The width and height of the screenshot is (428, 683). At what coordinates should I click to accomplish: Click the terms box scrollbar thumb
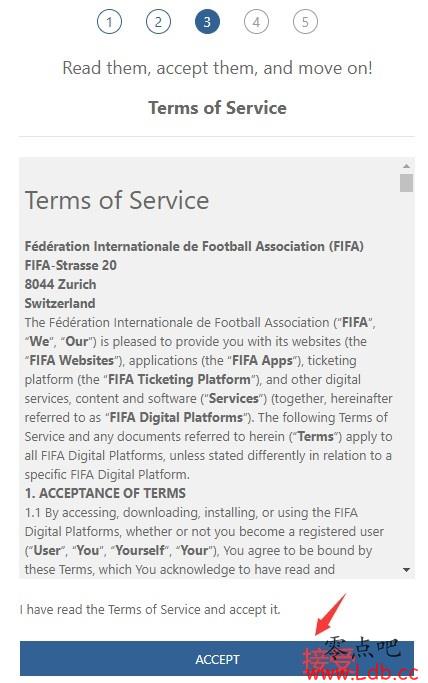click(x=406, y=183)
